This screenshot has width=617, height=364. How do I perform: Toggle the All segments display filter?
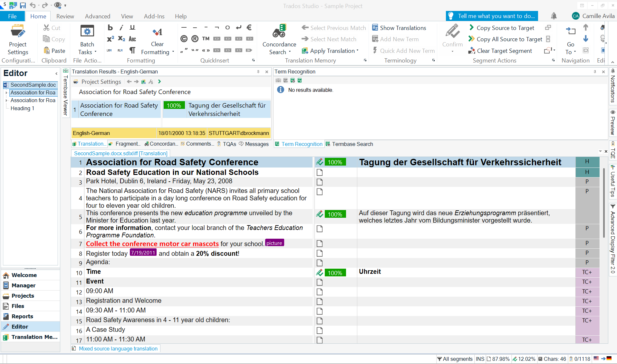tap(455, 359)
